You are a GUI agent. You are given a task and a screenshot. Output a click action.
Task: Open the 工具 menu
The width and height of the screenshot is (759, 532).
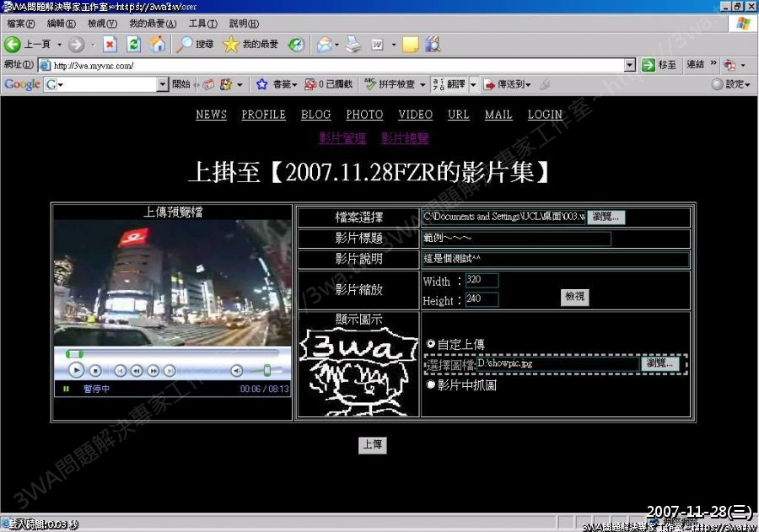pyautogui.click(x=202, y=24)
